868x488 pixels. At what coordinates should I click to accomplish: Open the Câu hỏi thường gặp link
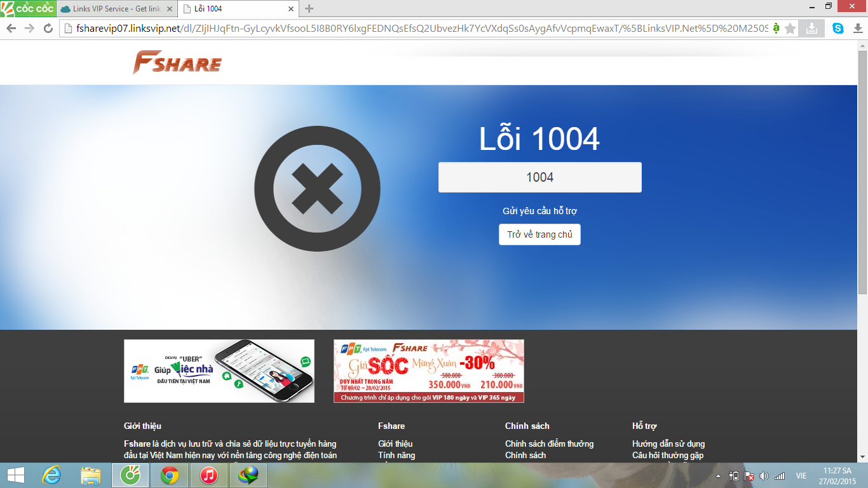[x=668, y=455]
